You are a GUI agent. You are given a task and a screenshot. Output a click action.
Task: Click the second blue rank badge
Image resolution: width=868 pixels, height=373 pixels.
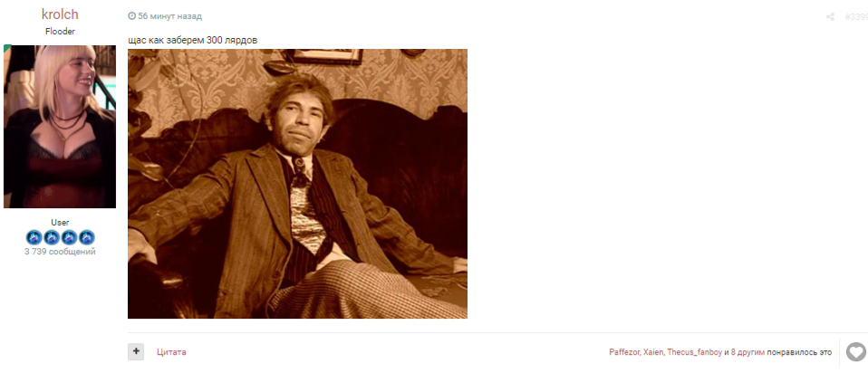coord(52,238)
